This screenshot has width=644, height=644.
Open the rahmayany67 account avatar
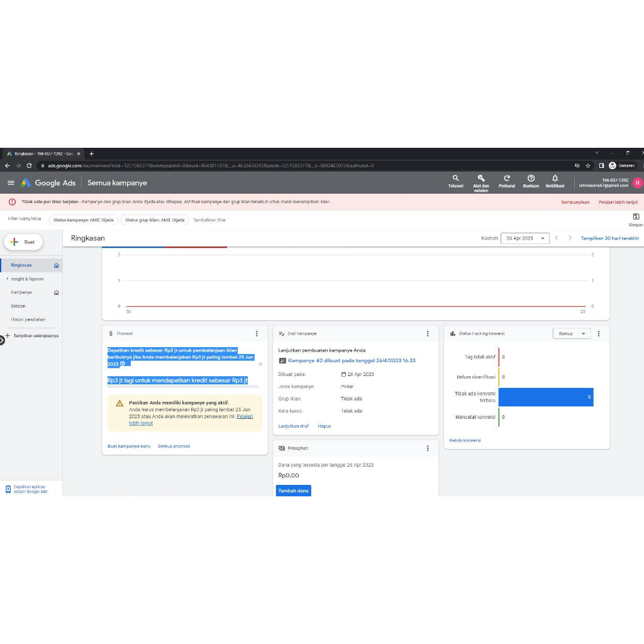tap(637, 183)
